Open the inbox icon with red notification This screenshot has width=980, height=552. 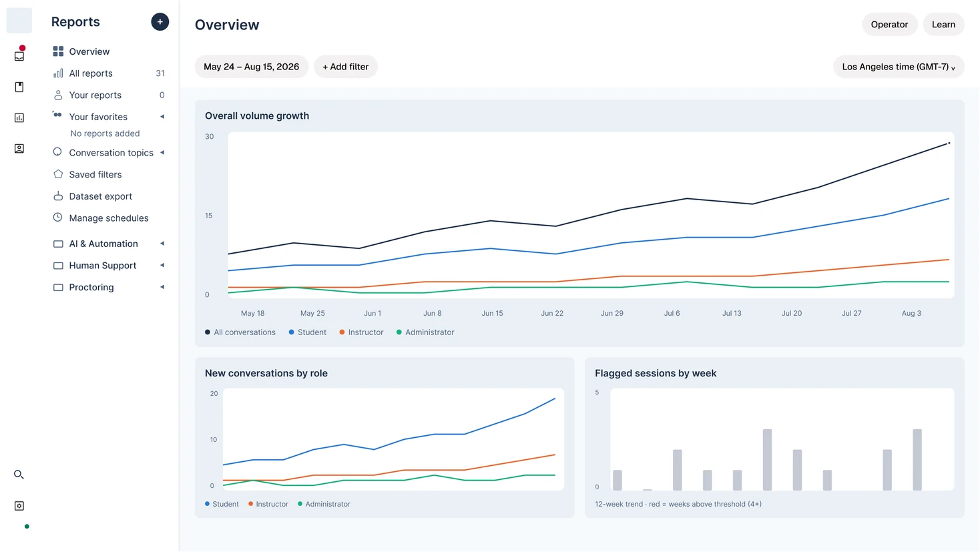[x=19, y=56]
